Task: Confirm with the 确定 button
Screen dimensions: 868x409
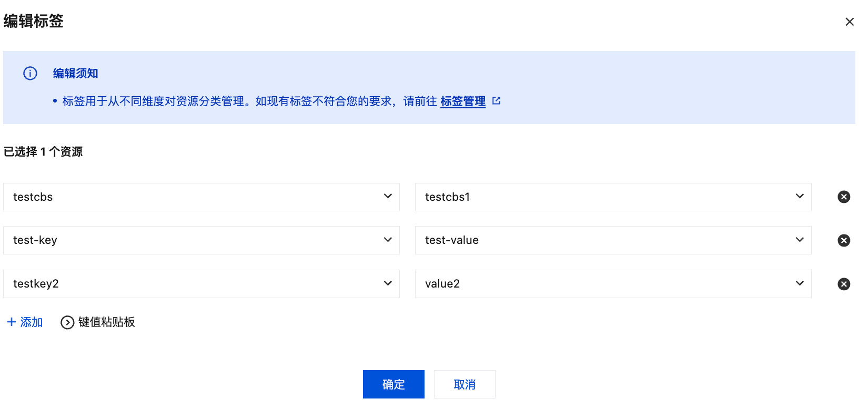Action: [393, 384]
